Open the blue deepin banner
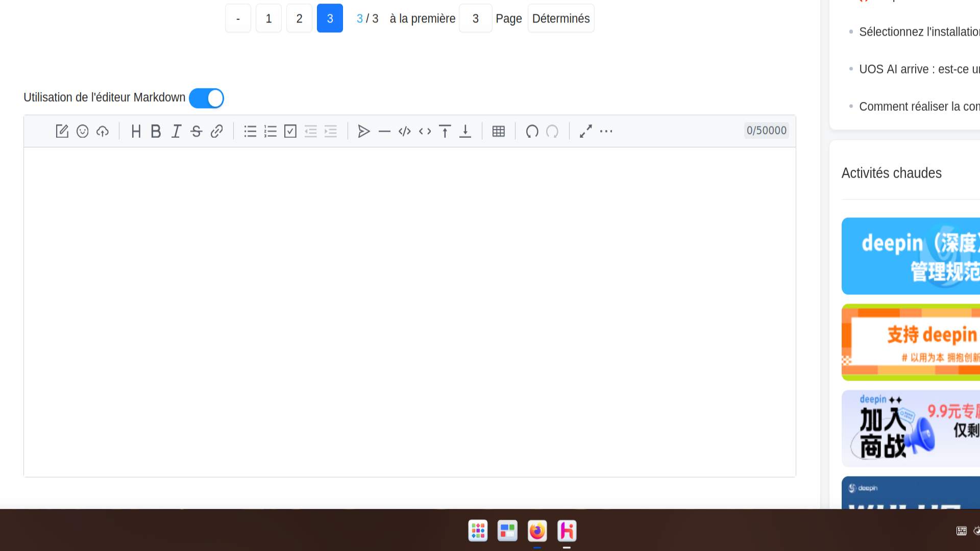The width and height of the screenshot is (980, 551). coord(911,256)
